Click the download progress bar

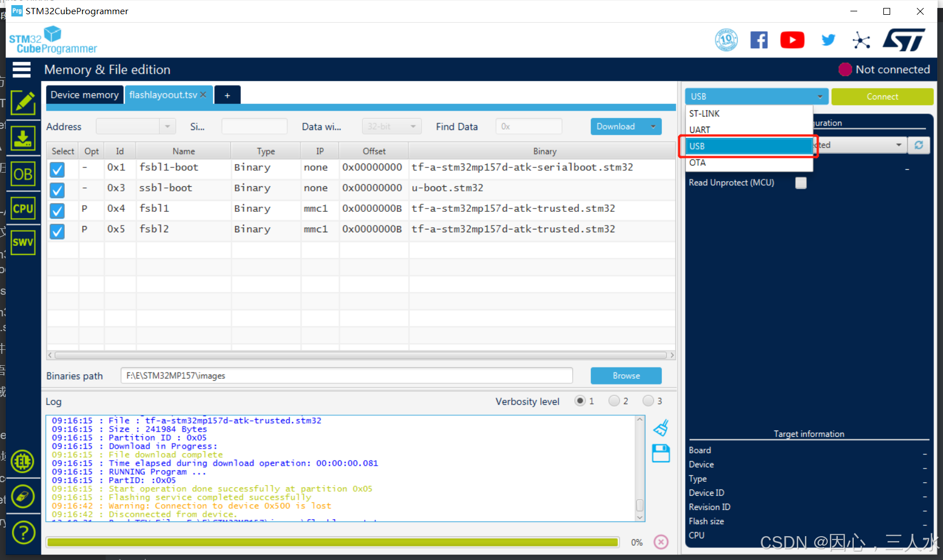pyautogui.click(x=332, y=542)
